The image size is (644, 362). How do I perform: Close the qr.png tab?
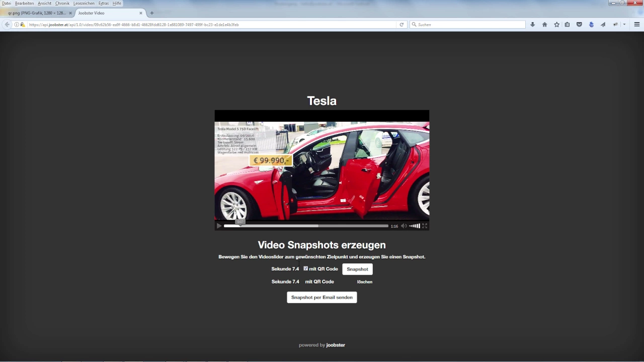(70, 13)
